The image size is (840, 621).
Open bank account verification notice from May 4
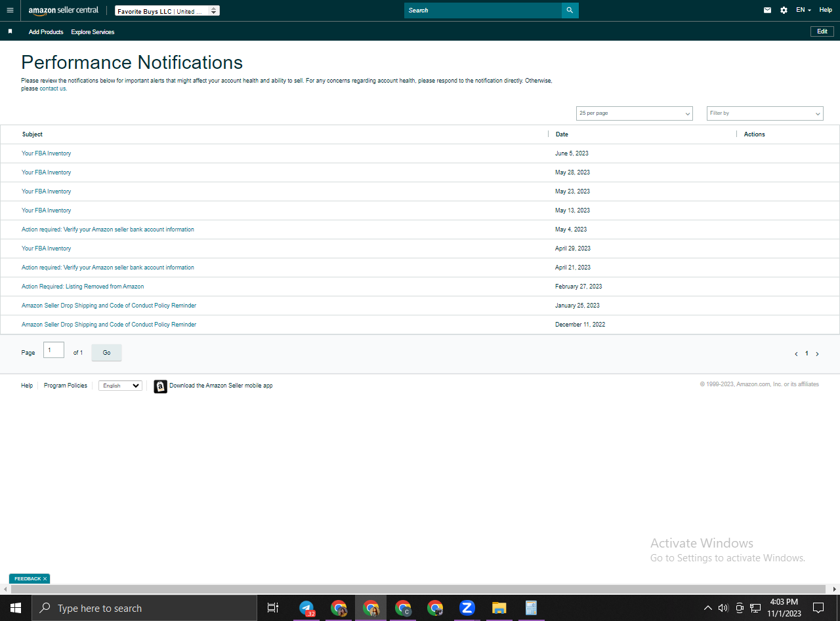pos(108,230)
